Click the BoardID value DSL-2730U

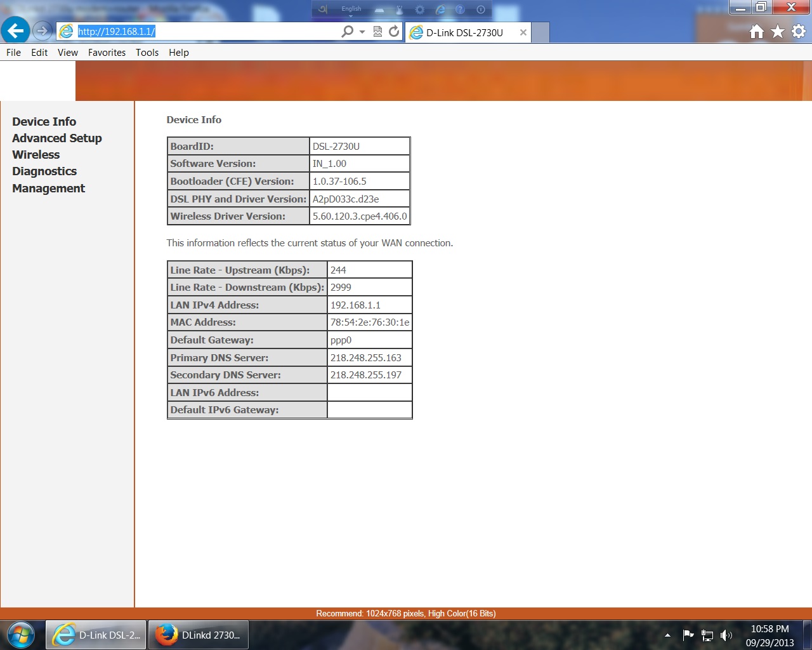coord(336,146)
